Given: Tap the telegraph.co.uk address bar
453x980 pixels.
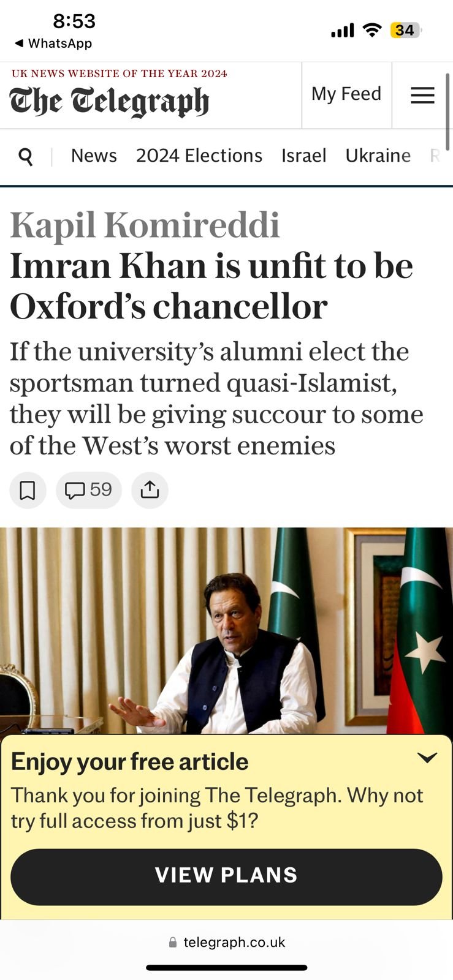Looking at the screenshot, I should pos(234,943).
